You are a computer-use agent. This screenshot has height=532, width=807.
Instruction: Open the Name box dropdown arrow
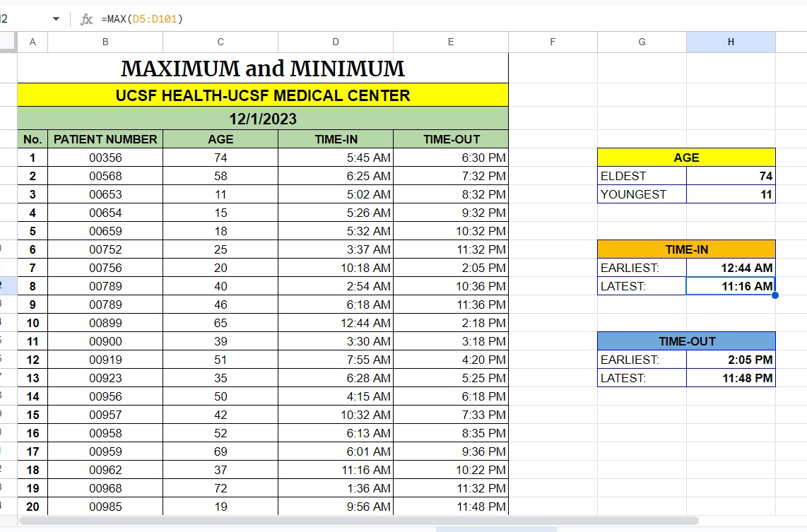coord(56,19)
